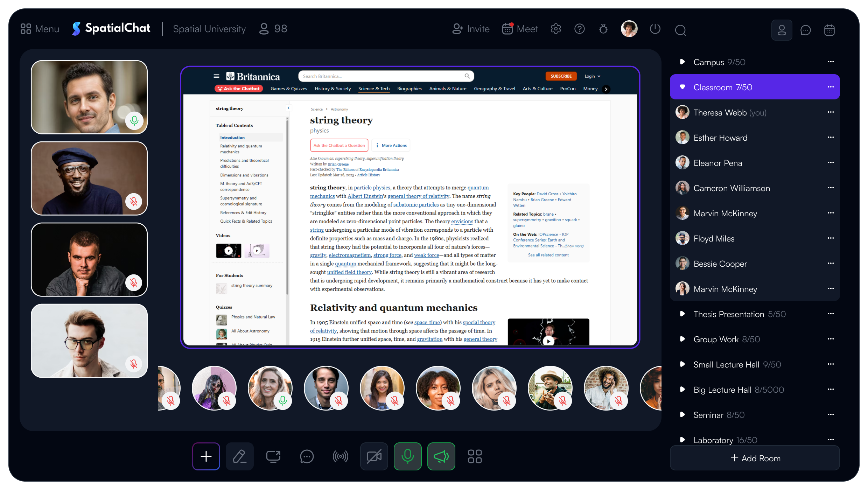This screenshot has width=868, height=490.
Task: Expand the Campus room
Action: [x=682, y=62]
